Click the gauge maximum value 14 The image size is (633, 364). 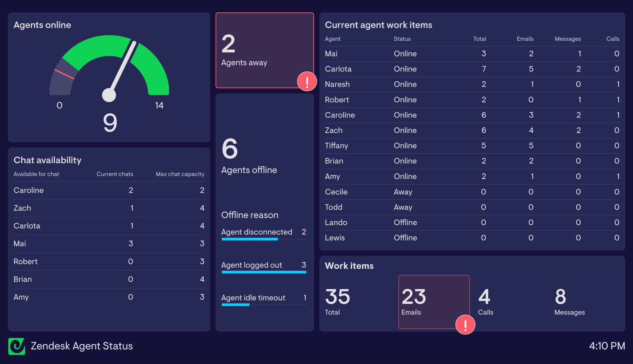[159, 106]
